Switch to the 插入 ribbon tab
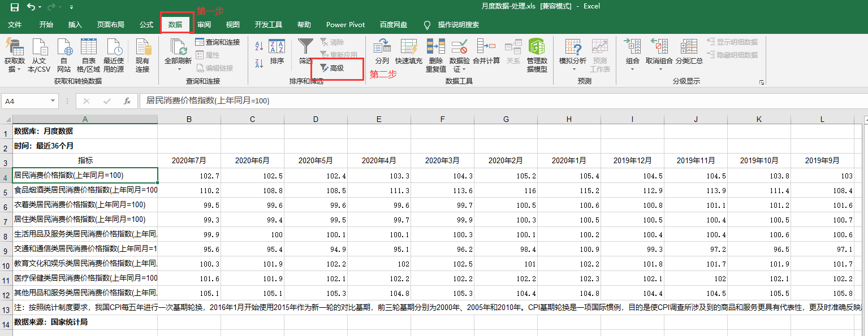Image resolution: width=868 pixels, height=336 pixels. [x=75, y=25]
